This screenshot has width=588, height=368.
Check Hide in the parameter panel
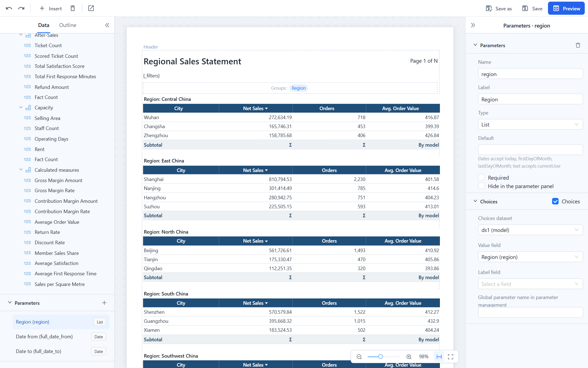481,186
